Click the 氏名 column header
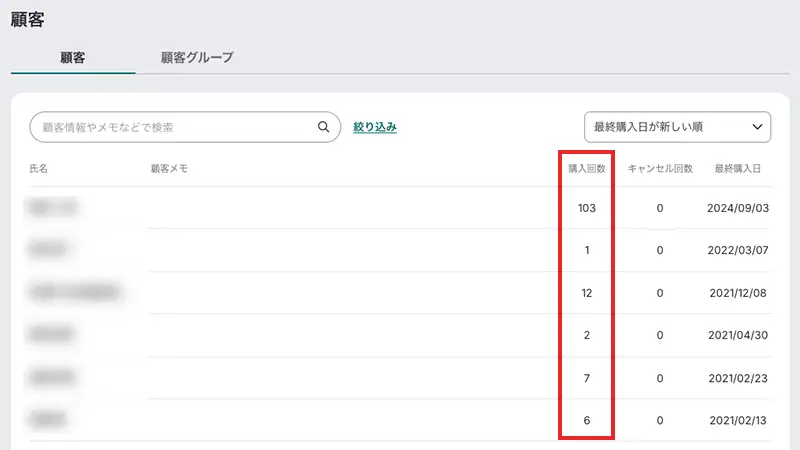The image size is (800, 450). click(39, 169)
